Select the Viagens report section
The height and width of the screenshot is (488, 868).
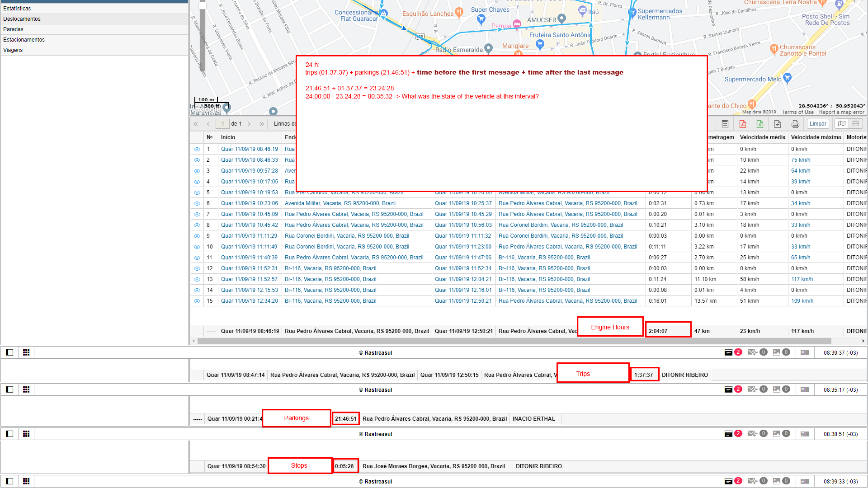pos(13,50)
